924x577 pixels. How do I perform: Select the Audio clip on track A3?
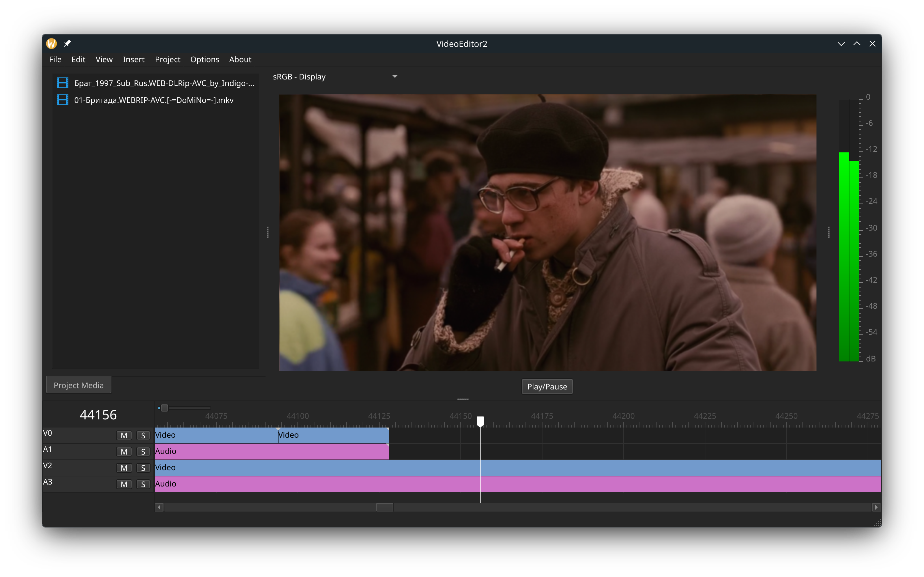518,484
